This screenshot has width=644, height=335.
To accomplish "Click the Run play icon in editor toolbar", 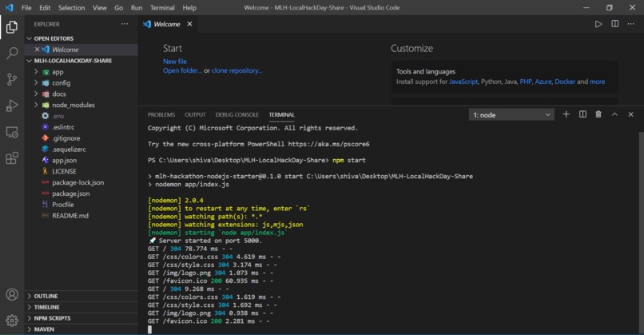I will coord(598,24).
